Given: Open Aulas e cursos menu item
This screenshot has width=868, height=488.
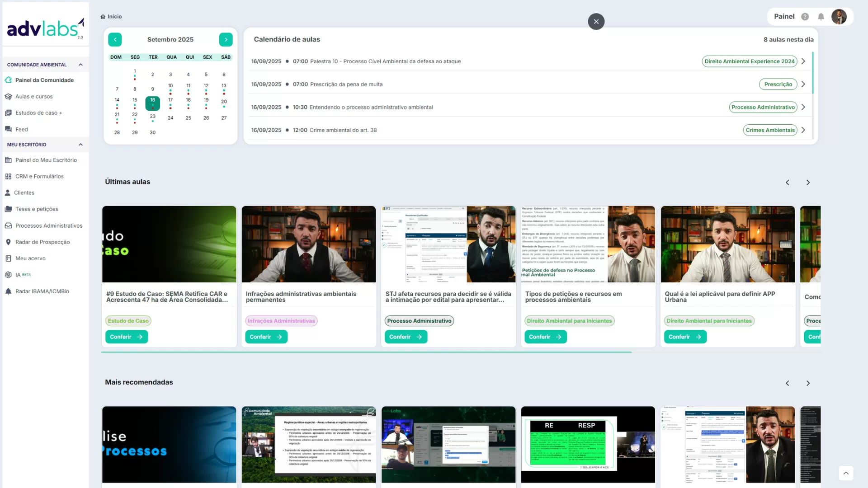Looking at the screenshot, I should pyautogui.click(x=34, y=97).
